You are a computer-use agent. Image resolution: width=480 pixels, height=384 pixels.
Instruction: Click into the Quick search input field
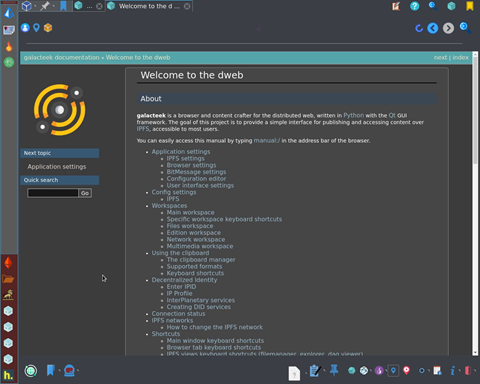click(x=53, y=193)
